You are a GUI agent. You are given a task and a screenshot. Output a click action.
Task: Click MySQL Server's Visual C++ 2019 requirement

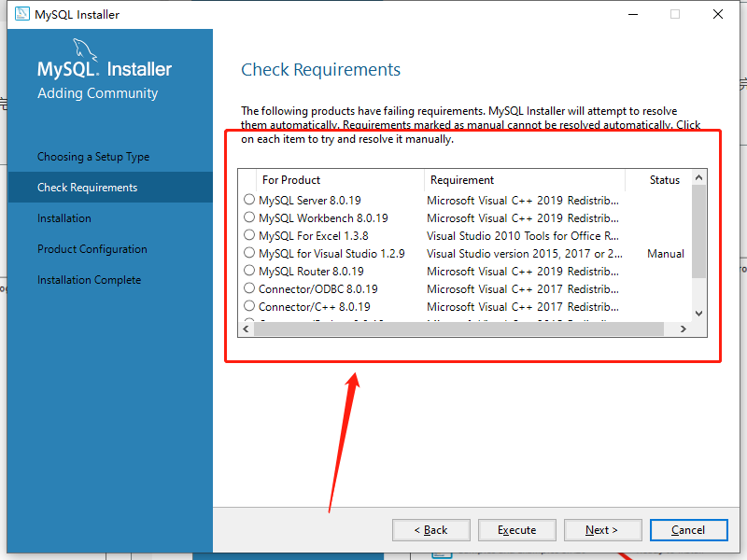point(523,201)
